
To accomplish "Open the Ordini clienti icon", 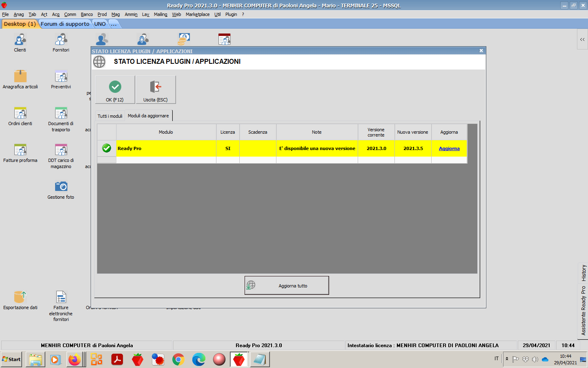I will click(20, 117).
